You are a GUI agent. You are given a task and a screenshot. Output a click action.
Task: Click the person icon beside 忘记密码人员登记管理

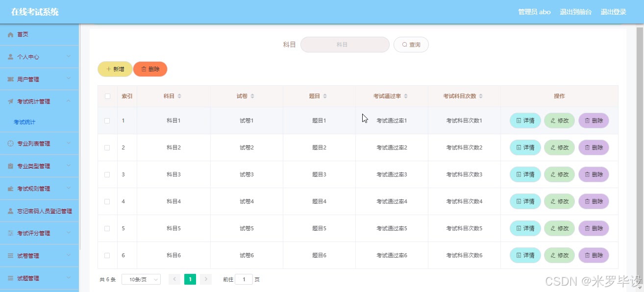click(11, 211)
